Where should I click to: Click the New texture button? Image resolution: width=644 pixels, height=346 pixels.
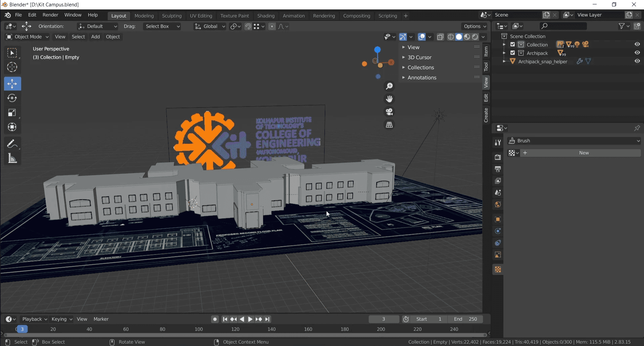click(584, 153)
